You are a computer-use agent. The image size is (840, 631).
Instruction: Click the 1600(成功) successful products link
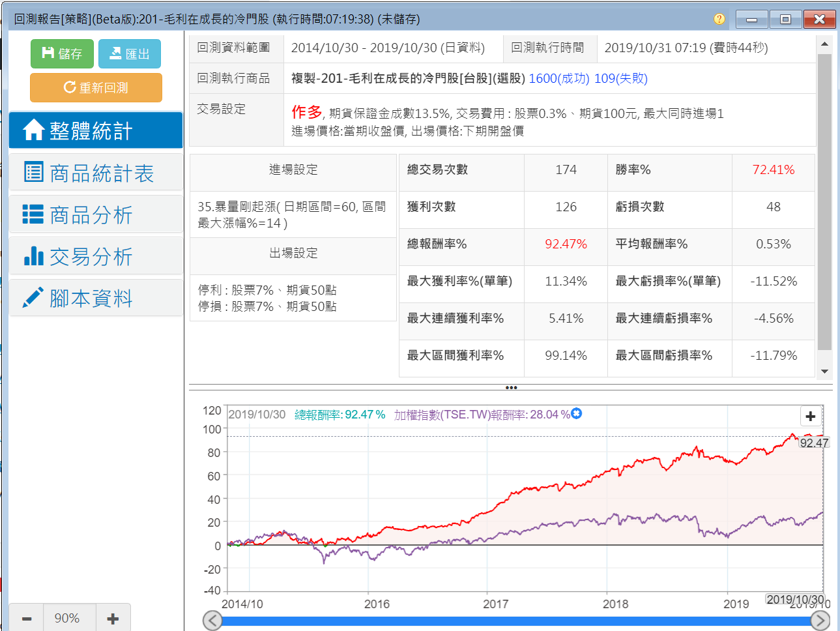tap(558, 78)
